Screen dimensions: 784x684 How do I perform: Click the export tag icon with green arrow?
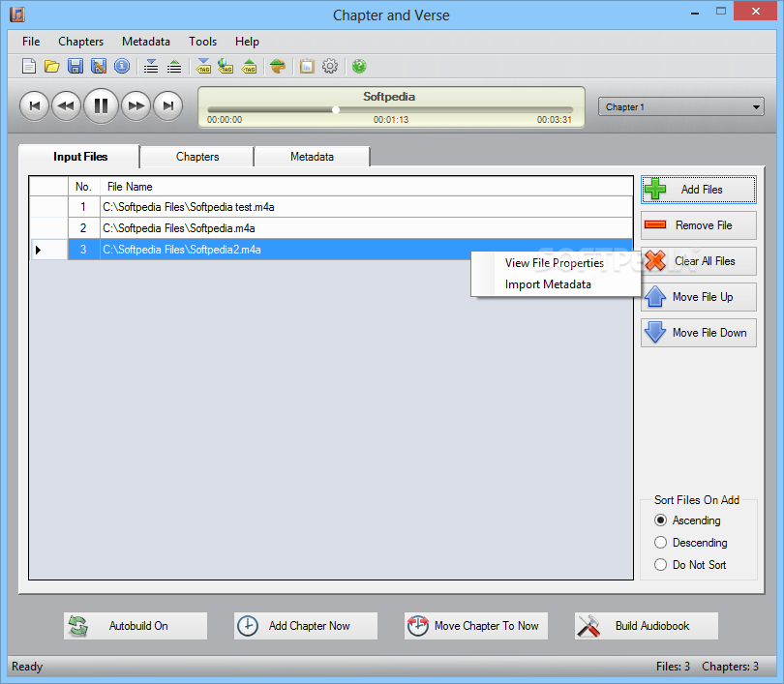tap(249, 66)
